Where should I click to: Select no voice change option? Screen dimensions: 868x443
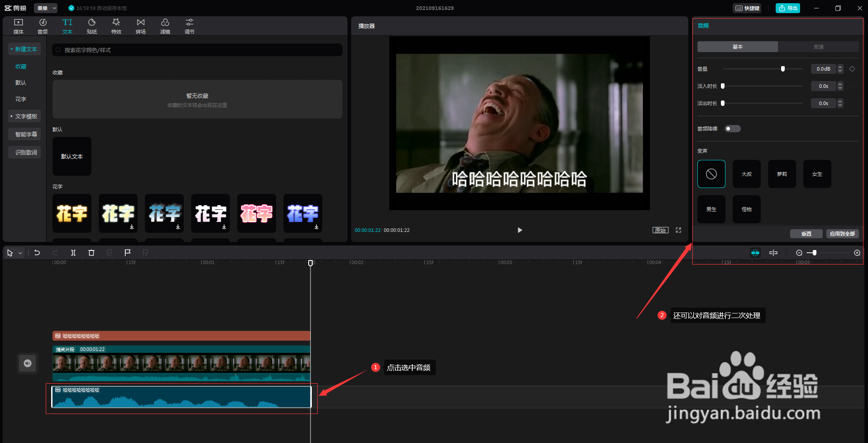click(711, 174)
